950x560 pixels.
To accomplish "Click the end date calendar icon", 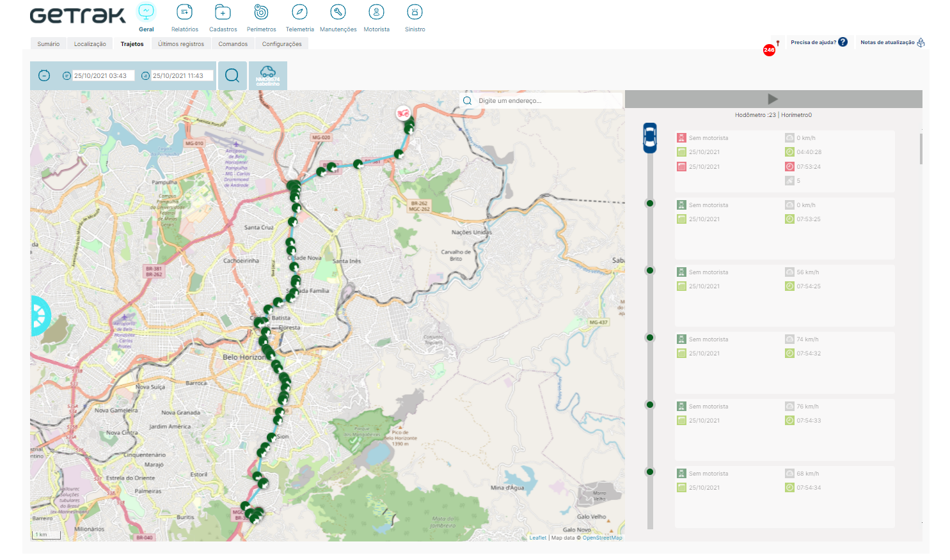I will (x=145, y=75).
